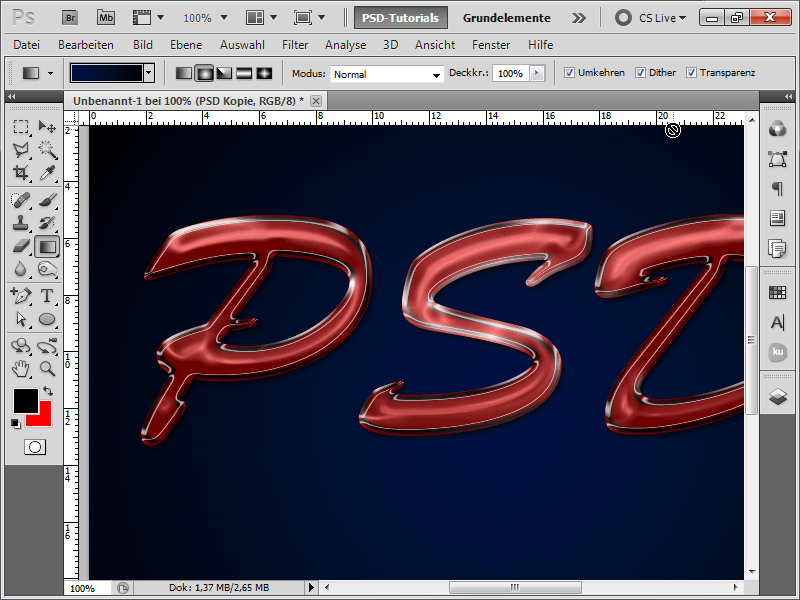Select the Zoom tool

(x=47, y=368)
